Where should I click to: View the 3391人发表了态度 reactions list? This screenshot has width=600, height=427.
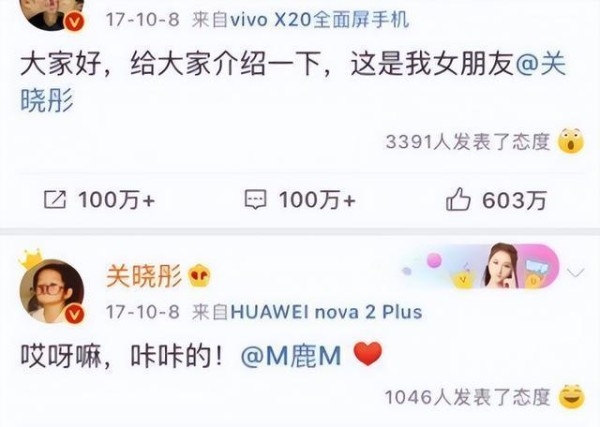[468, 142]
